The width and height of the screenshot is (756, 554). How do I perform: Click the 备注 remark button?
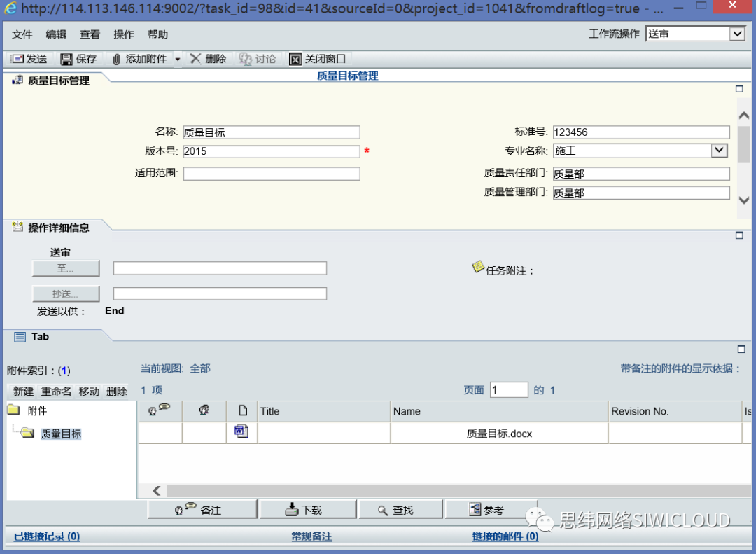(x=202, y=510)
